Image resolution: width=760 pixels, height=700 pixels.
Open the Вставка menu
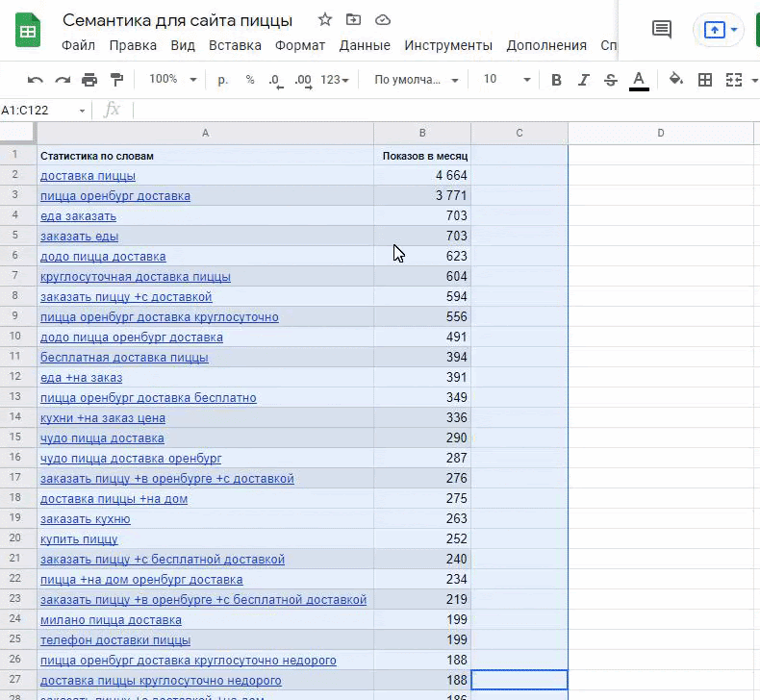(x=235, y=45)
